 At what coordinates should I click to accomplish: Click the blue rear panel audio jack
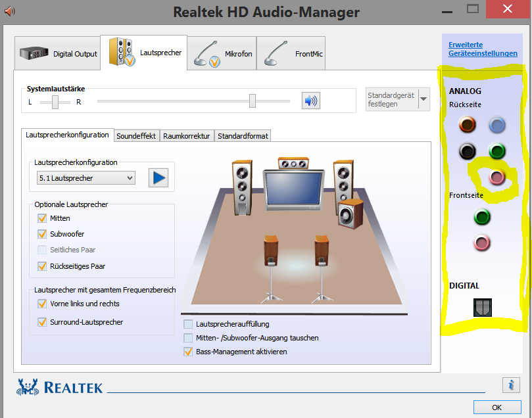[496, 125]
